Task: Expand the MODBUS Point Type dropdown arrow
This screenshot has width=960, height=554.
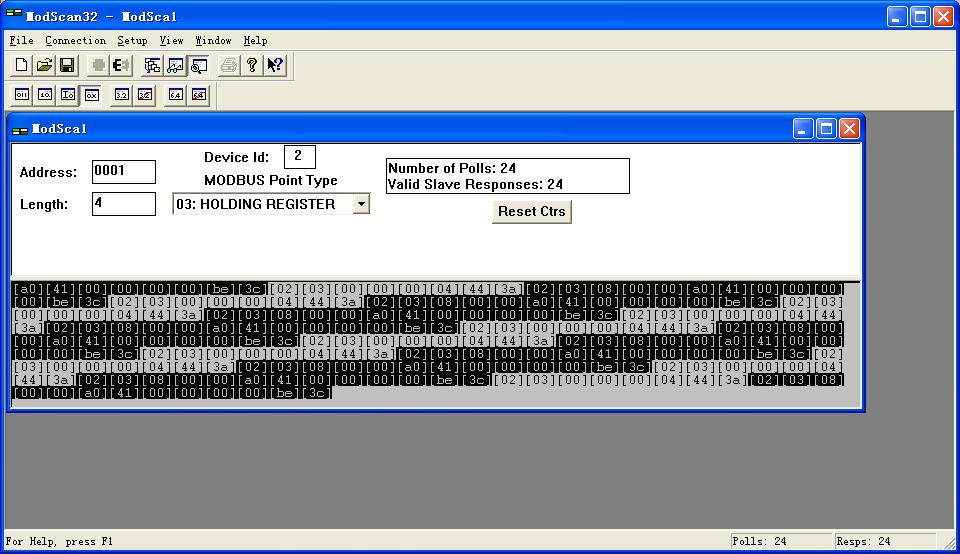Action: pyautogui.click(x=361, y=204)
